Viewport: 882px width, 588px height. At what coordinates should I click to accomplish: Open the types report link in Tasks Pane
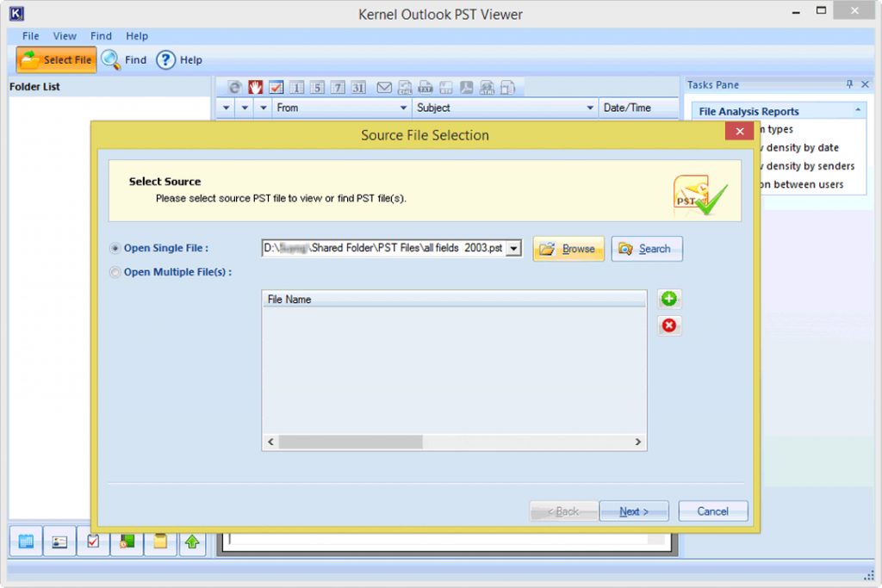click(776, 129)
